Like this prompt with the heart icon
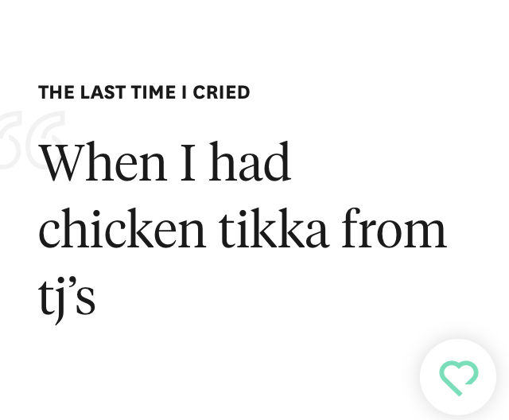This screenshot has height=420, width=509. tap(458, 377)
